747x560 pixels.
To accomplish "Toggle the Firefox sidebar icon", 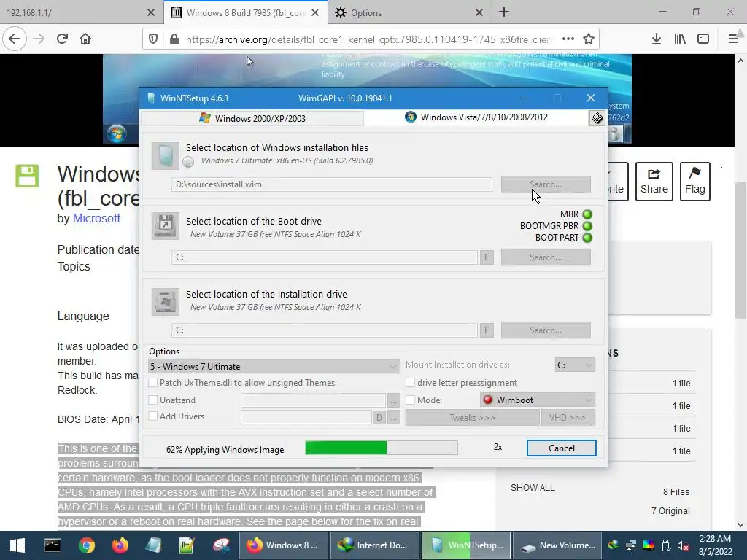I will (703, 39).
